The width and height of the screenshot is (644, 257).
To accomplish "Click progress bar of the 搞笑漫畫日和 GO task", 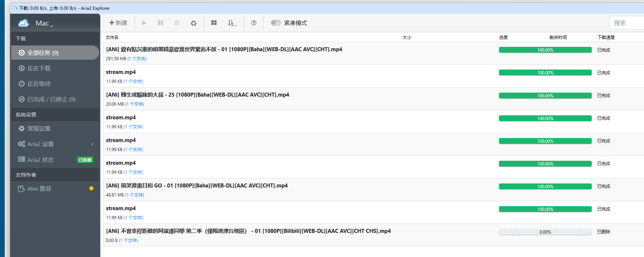I will coord(545,186).
